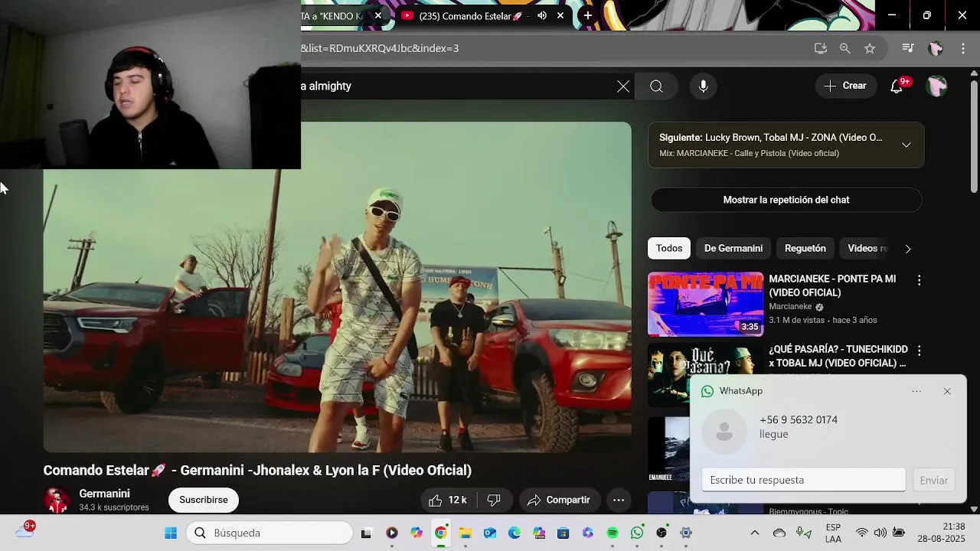Image resolution: width=980 pixels, height=551 pixels.
Task: Open more actions ellipsis under the video
Action: tap(619, 500)
